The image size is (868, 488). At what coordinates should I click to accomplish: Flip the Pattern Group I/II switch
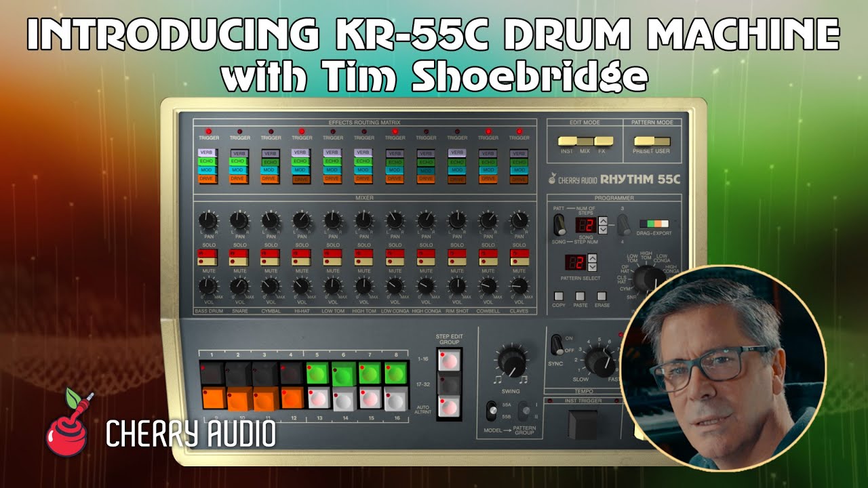pos(524,410)
